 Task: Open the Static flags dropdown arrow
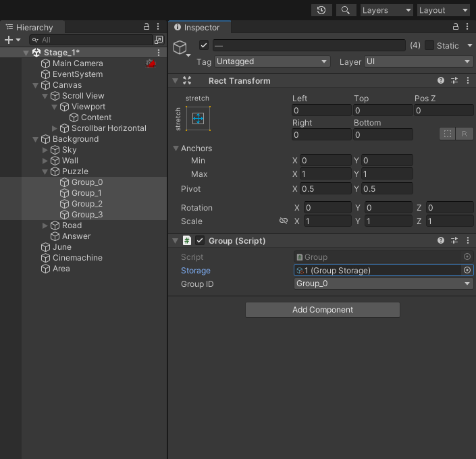click(x=470, y=45)
